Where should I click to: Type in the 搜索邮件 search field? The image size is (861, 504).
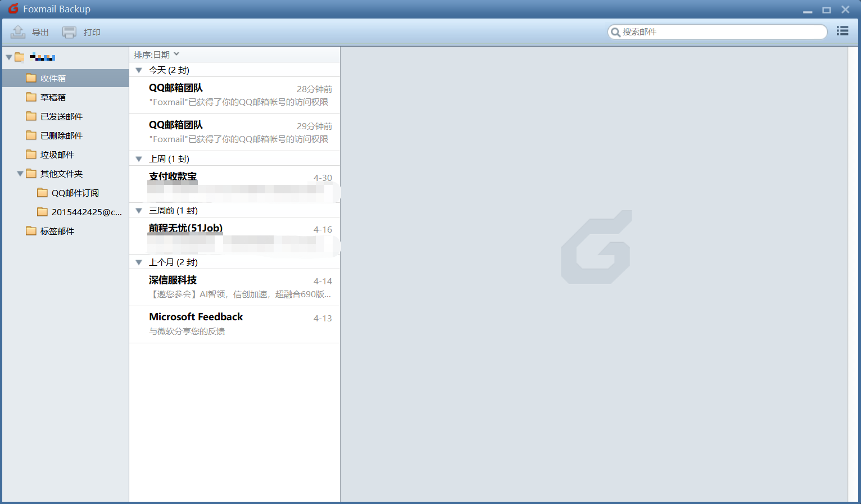click(722, 32)
